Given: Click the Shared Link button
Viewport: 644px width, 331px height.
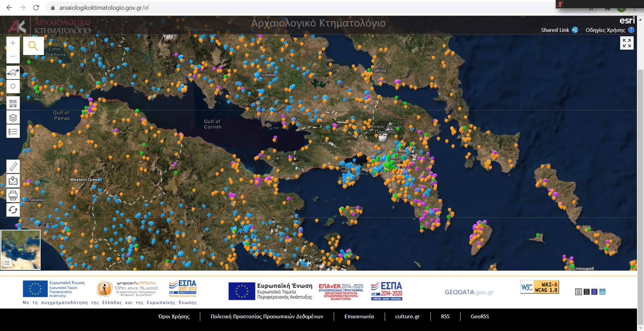Looking at the screenshot, I should point(559,30).
